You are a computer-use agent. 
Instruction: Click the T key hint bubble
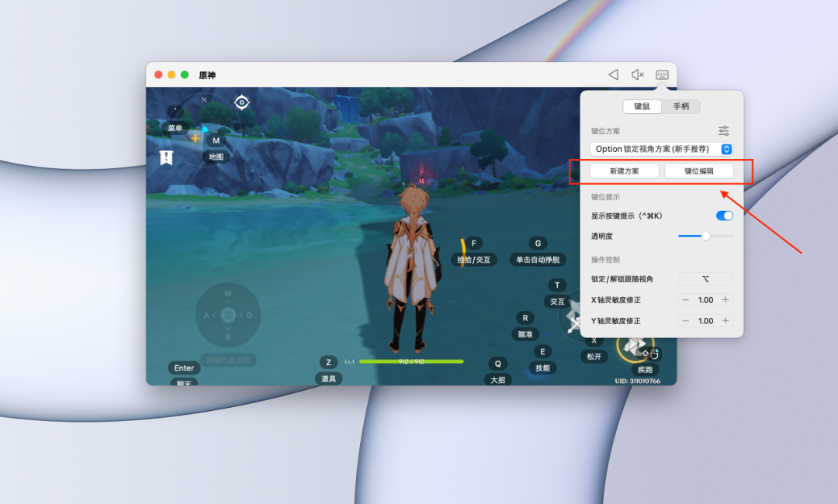[x=557, y=285]
